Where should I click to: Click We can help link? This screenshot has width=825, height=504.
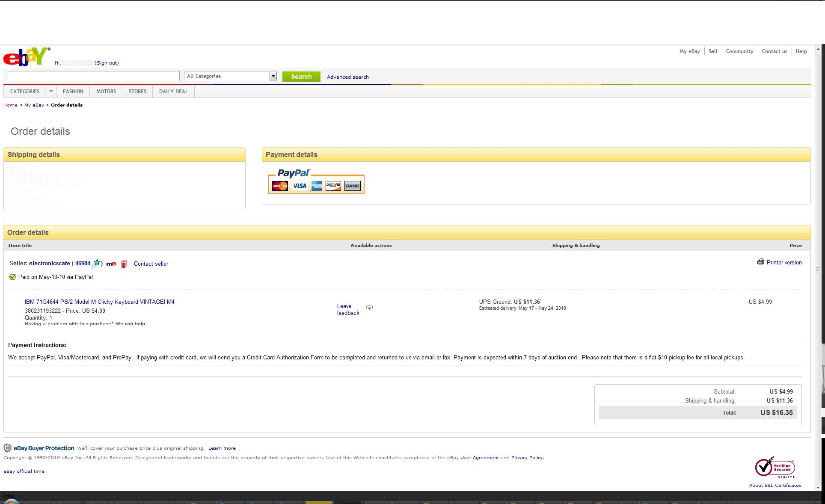click(x=130, y=323)
